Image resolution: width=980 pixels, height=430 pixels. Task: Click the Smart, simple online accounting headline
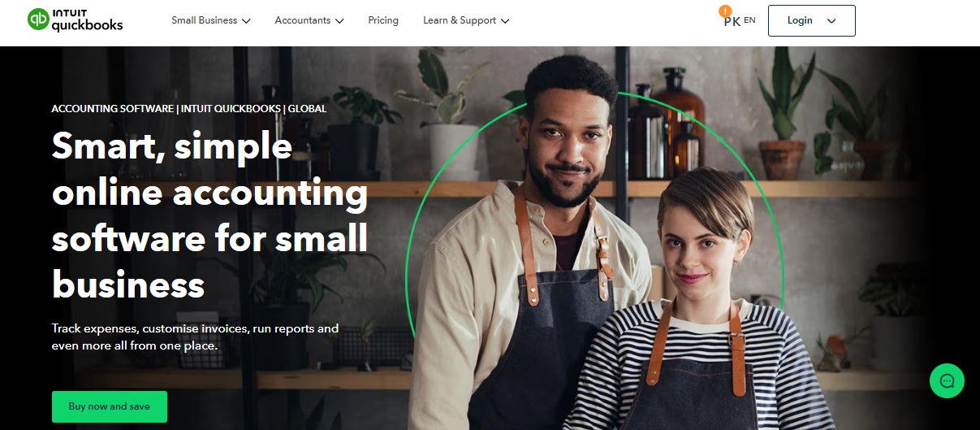point(209,215)
